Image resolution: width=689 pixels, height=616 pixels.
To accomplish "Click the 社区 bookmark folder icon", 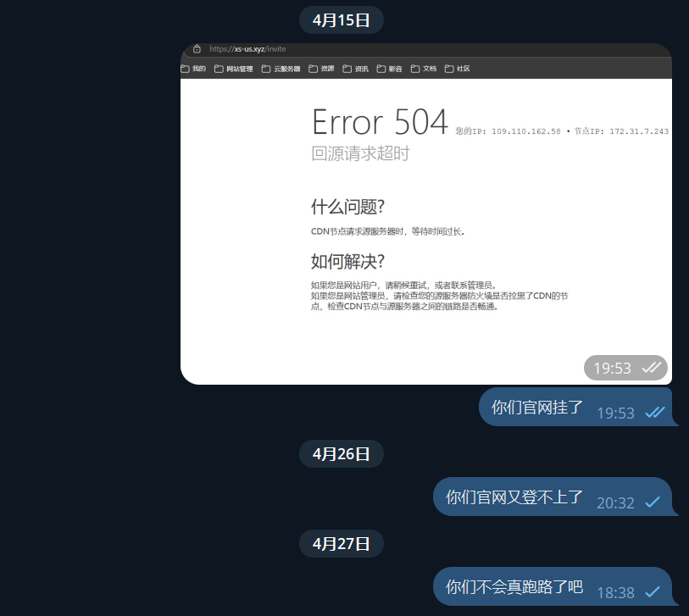I will click(x=448, y=68).
